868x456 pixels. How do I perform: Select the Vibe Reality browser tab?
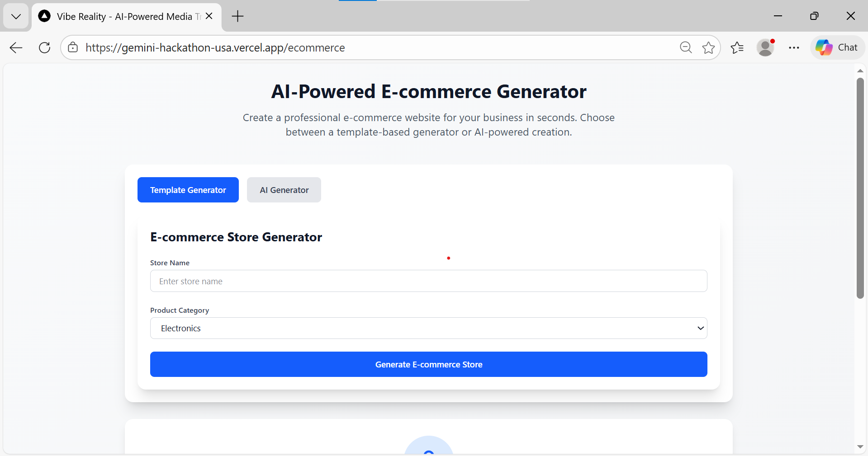pyautogui.click(x=126, y=17)
